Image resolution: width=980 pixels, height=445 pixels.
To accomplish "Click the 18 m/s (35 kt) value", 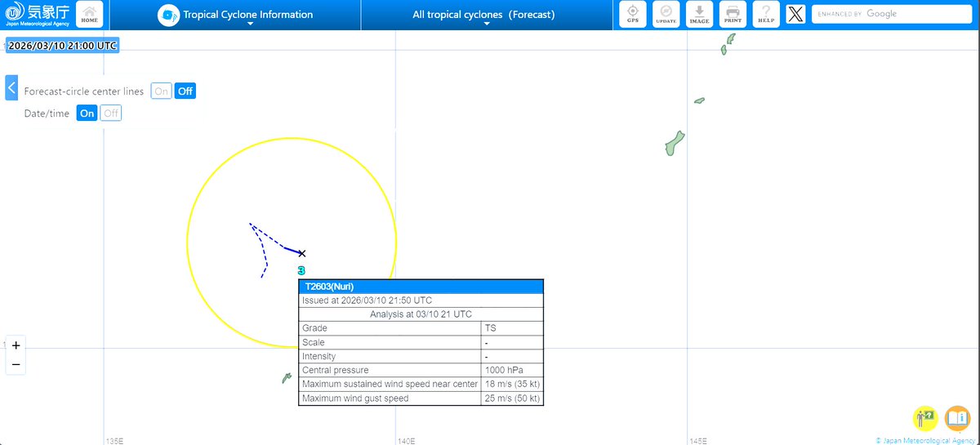I will (512, 384).
